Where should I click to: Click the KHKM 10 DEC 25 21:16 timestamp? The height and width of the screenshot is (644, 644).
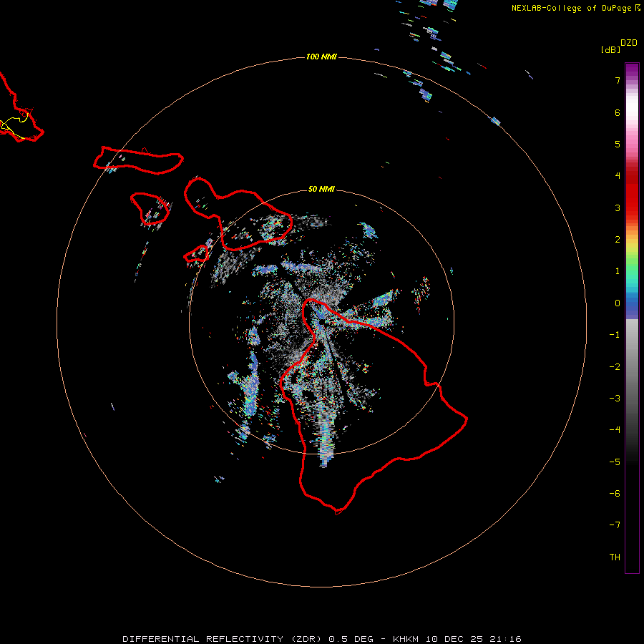(457, 639)
